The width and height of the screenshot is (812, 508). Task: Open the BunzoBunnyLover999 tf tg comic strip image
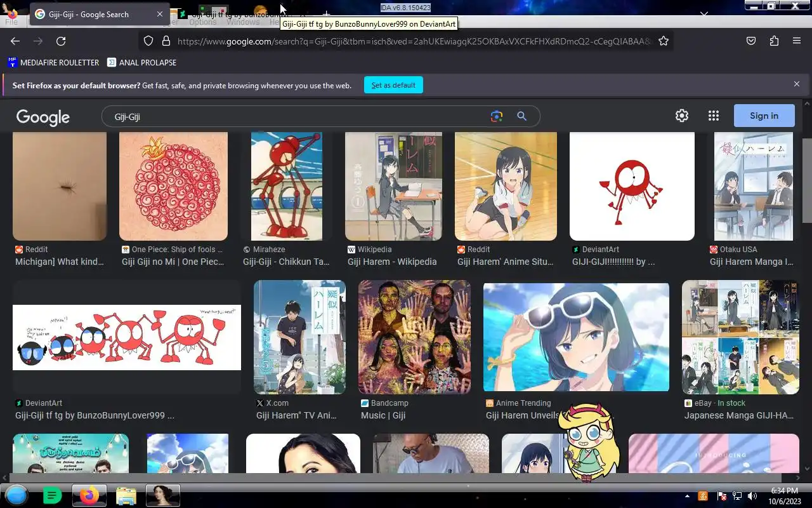click(x=127, y=337)
